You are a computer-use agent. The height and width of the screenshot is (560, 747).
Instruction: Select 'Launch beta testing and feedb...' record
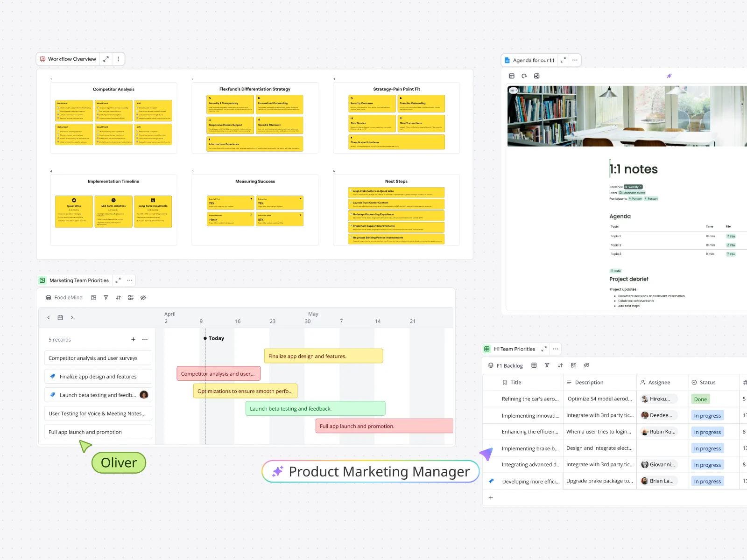coord(98,395)
